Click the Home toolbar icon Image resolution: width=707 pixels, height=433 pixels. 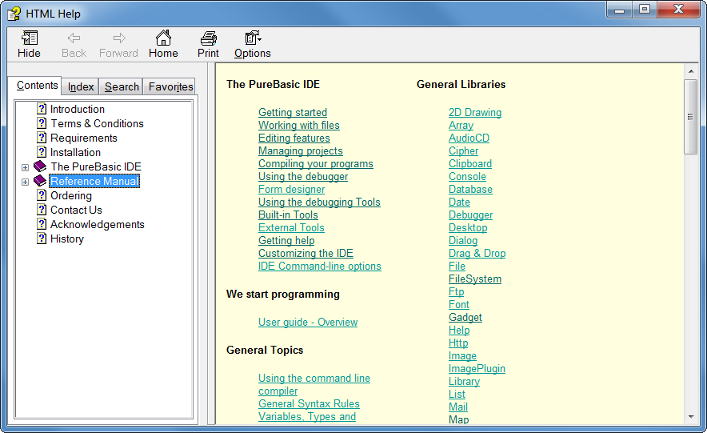(x=163, y=38)
